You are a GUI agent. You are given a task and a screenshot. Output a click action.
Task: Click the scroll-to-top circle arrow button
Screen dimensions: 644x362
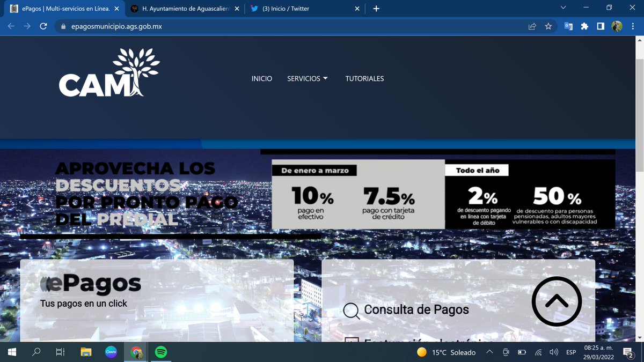(557, 301)
